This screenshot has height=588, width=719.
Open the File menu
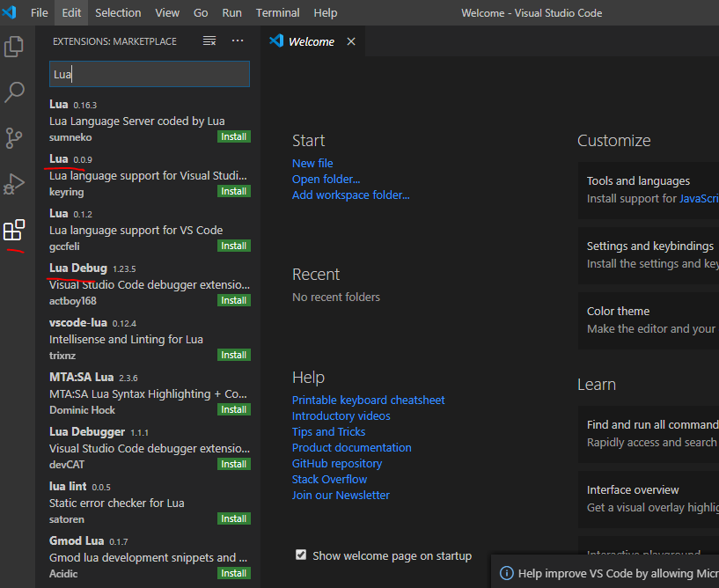[x=39, y=13]
